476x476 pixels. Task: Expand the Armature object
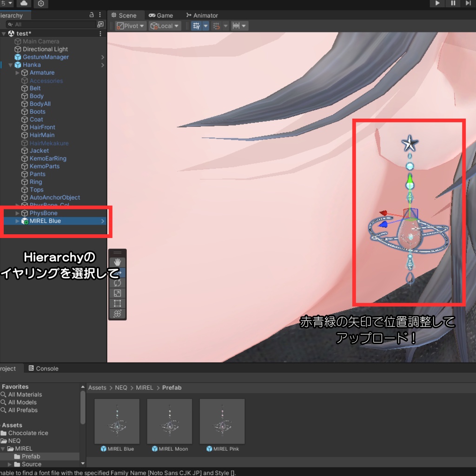[x=17, y=73]
